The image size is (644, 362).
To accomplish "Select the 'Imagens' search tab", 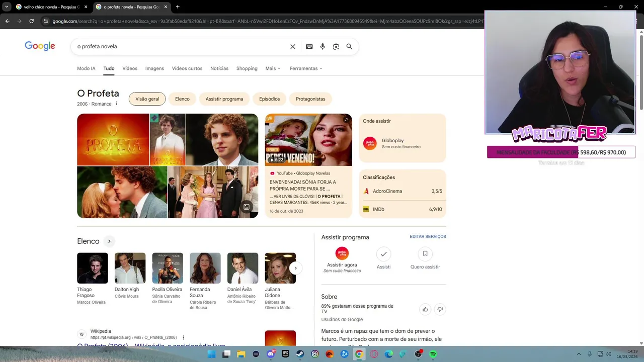I will point(154,68).
